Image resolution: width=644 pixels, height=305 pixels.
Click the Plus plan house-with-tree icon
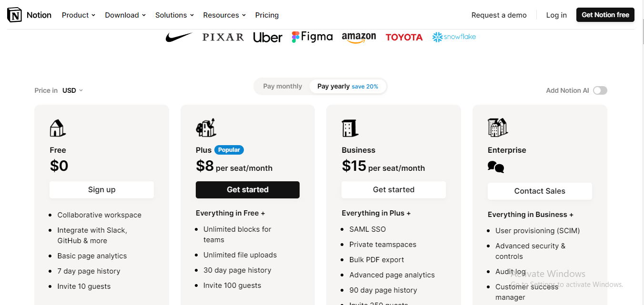(206, 128)
